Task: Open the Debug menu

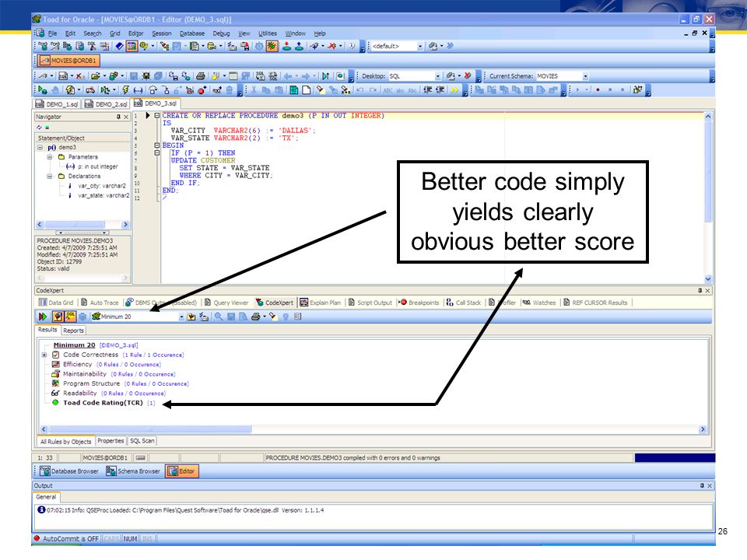Action: pos(221,33)
